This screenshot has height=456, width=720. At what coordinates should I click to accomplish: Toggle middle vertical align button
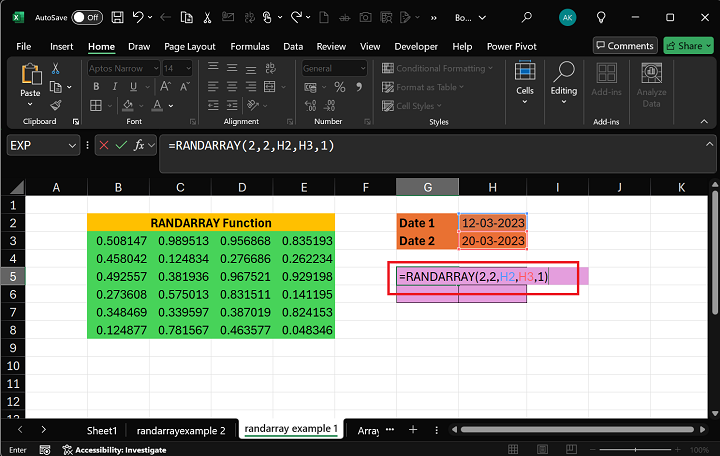(x=232, y=68)
